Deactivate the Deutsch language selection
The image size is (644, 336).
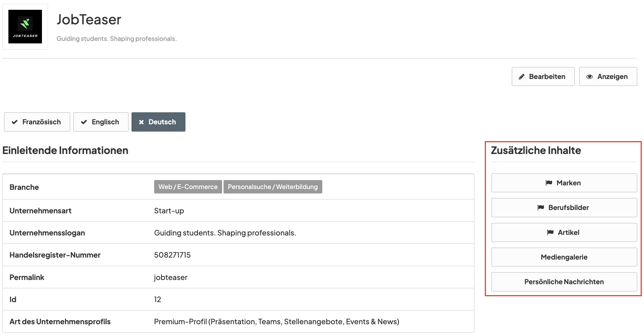tap(158, 122)
